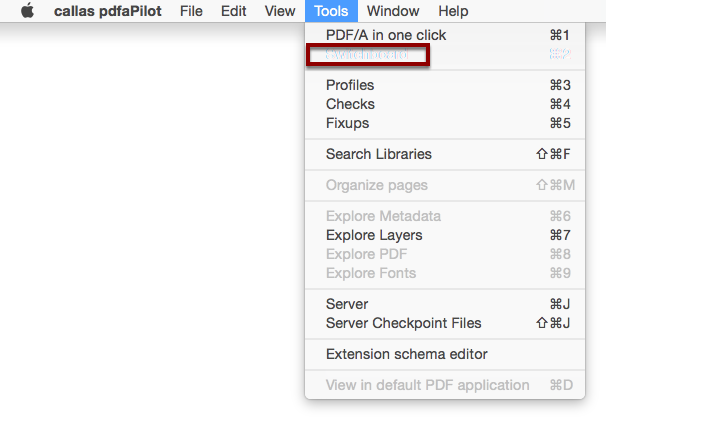Open the Fixups menu entry
728x421 pixels.
(x=445, y=123)
